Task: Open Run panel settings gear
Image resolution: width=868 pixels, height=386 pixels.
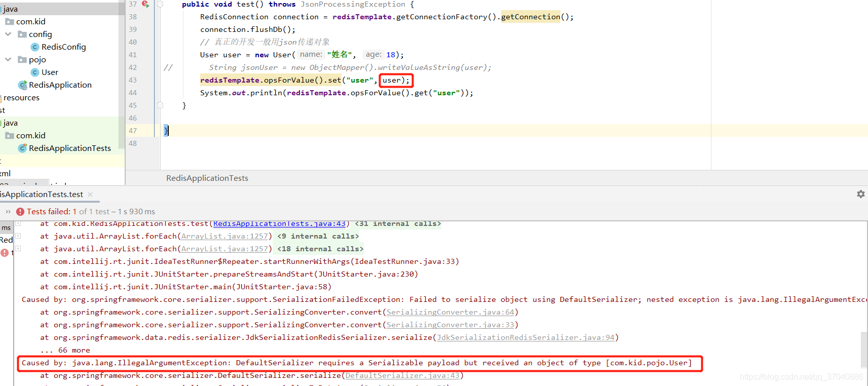Action: [x=860, y=194]
